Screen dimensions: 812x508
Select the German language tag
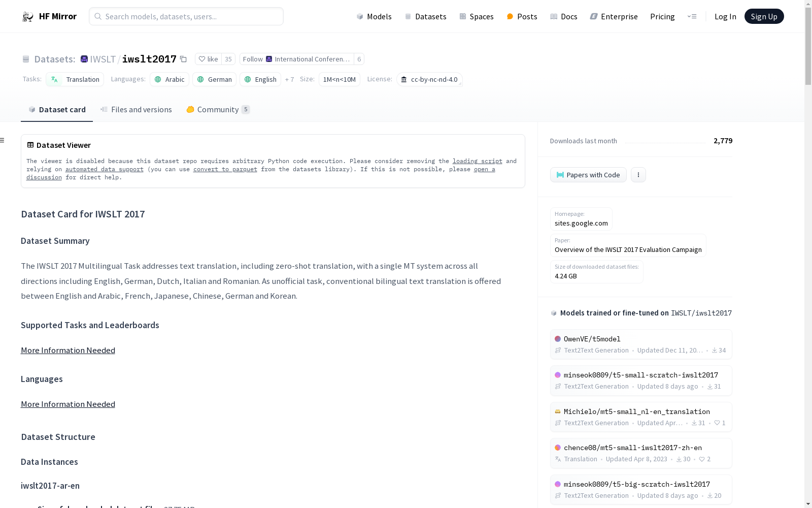pyautogui.click(x=214, y=79)
